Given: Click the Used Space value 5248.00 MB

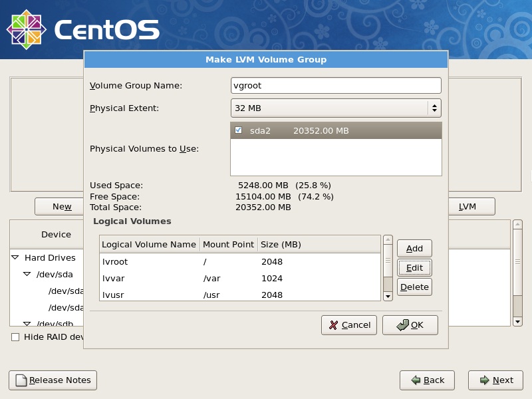Looking at the screenshot, I should pyautogui.click(x=263, y=186).
